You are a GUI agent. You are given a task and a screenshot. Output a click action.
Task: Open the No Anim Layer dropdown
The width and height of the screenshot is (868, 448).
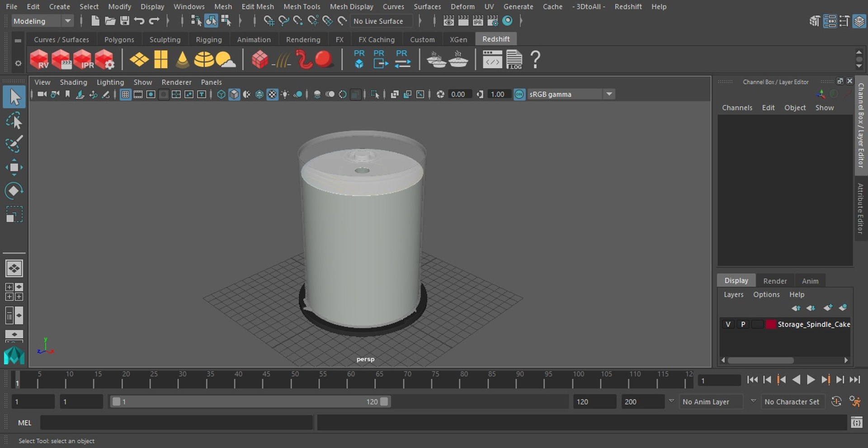pyautogui.click(x=711, y=401)
